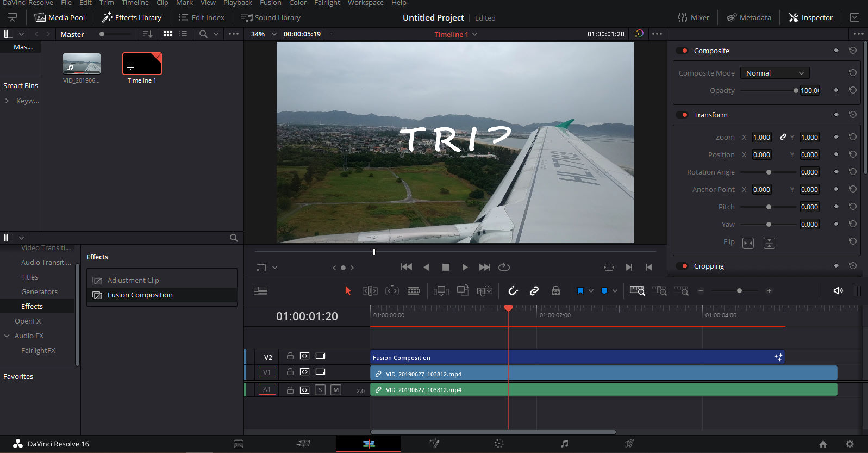Select the Blade Edit Mode tool
This screenshot has width=868, height=453.
point(414,291)
